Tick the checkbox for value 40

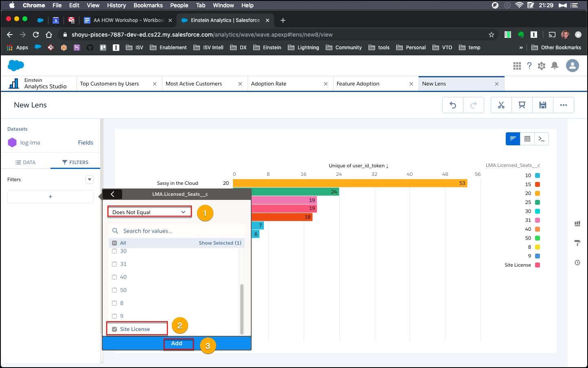coord(114,277)
